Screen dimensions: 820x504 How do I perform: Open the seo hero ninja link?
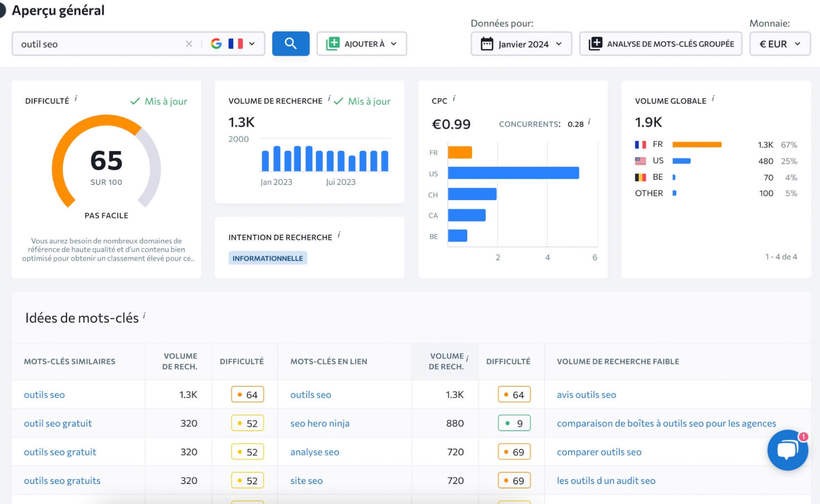click(x=320, y=423)
